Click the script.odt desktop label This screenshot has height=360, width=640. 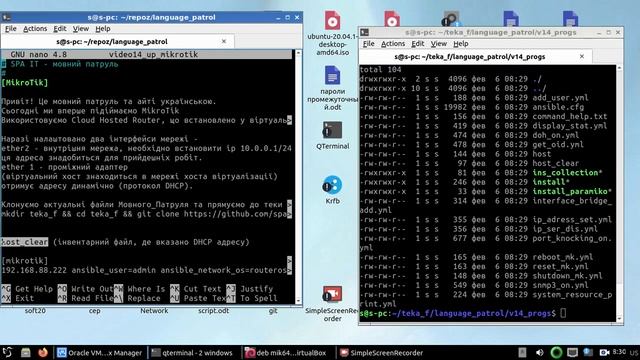click(x=213, y=311)
